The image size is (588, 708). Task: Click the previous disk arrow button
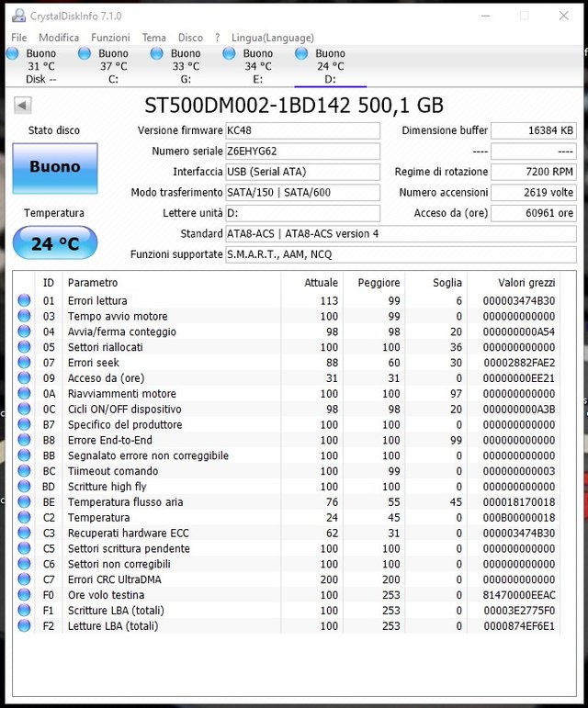pyautogui.click(x=23, y=106)
